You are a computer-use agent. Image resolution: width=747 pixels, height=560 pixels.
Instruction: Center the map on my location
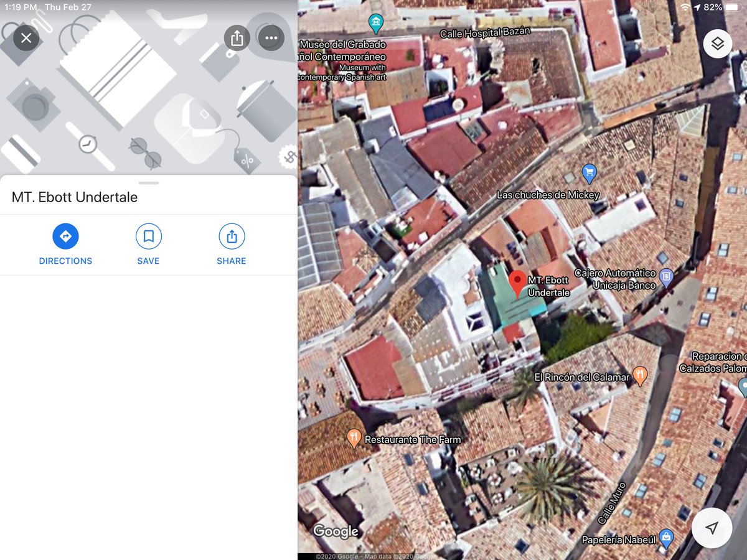tap(712, 528)
